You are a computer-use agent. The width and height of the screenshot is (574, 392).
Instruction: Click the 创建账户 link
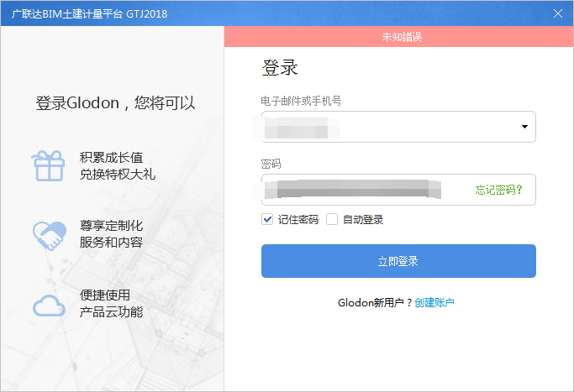click(434, 302)
